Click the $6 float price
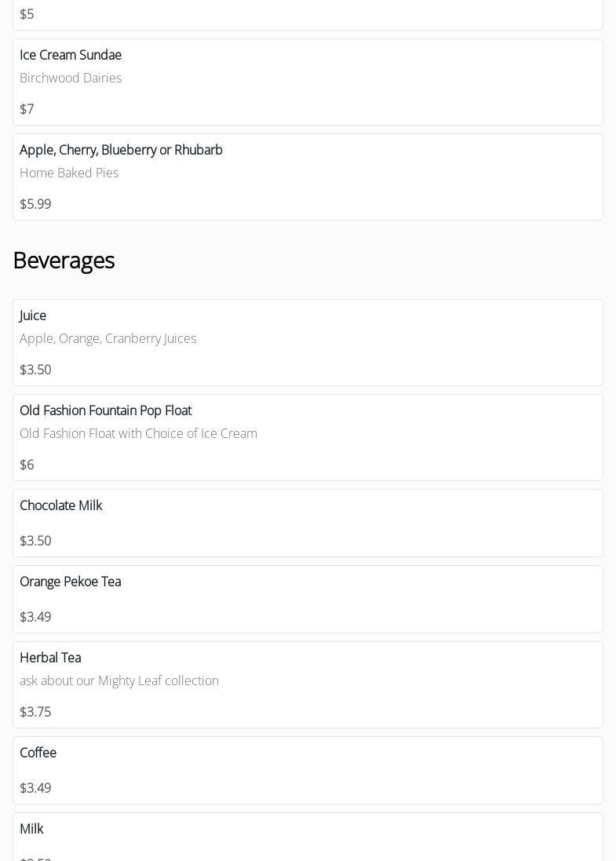The image size is (616, 861). [27, 465]
